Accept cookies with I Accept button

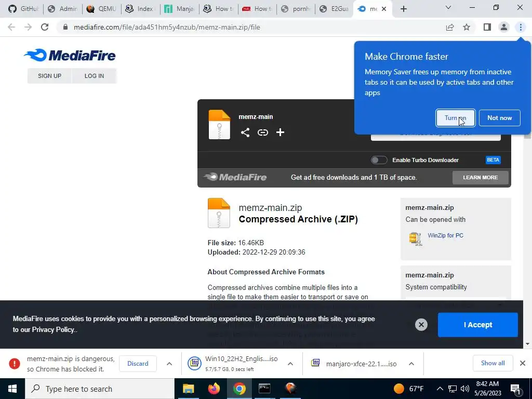[478, 325]
